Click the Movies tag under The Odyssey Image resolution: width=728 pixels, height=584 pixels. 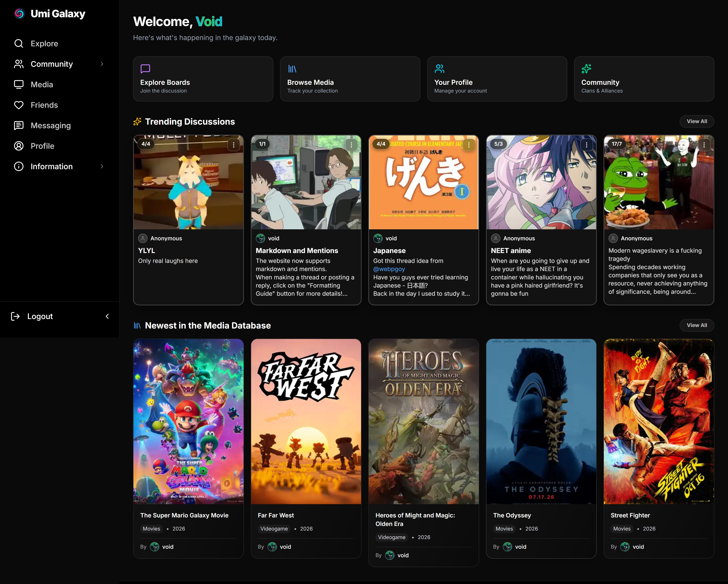tap(504, 529)
